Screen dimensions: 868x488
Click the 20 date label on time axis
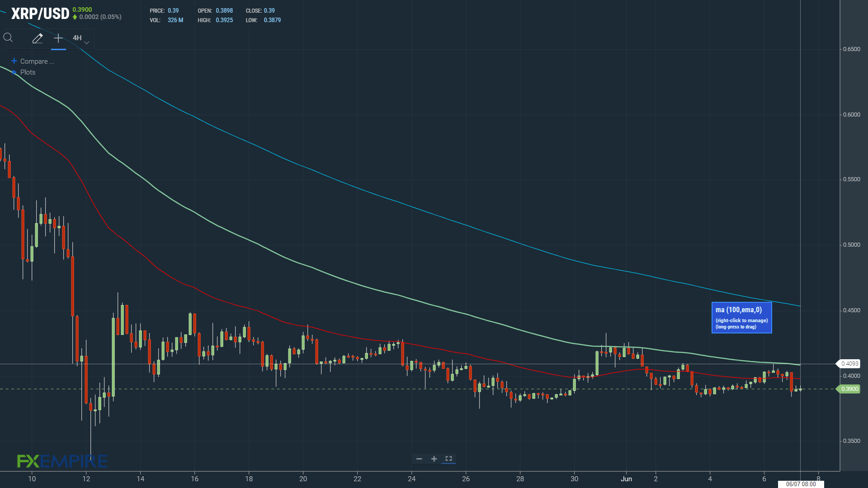(303, 479)
